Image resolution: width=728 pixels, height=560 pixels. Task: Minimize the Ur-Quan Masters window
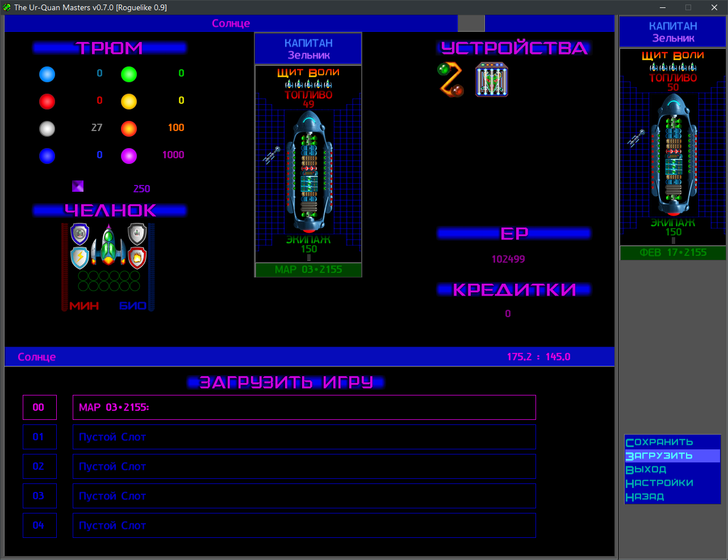(x=663, y=7)
